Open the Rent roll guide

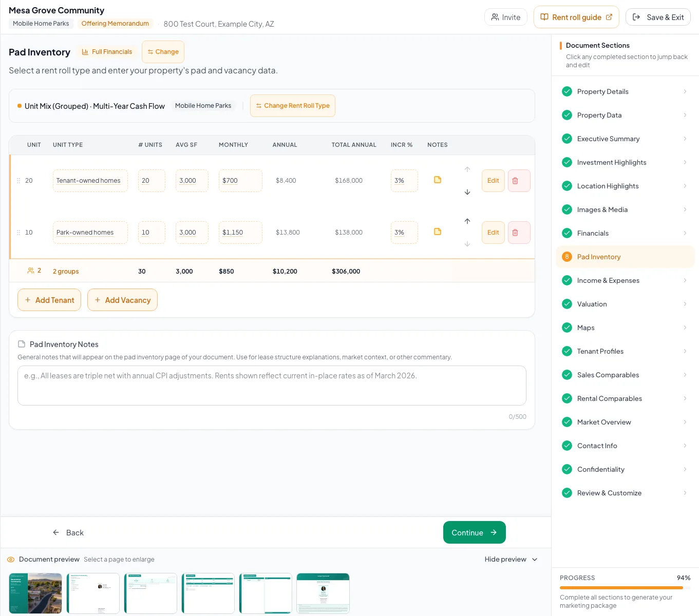tap(576, 17)
